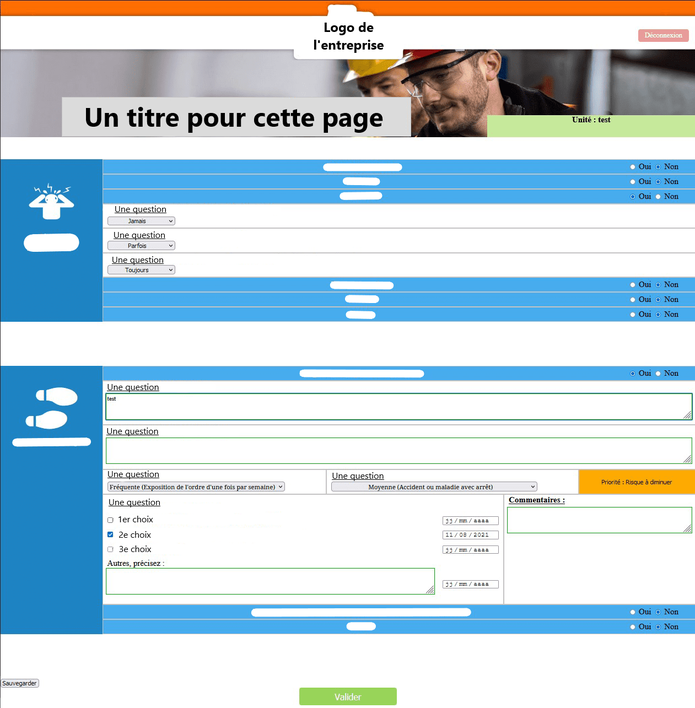
Task: Click 'Une question' label above Moyenne dropdown
Action: tap(358, 475)
